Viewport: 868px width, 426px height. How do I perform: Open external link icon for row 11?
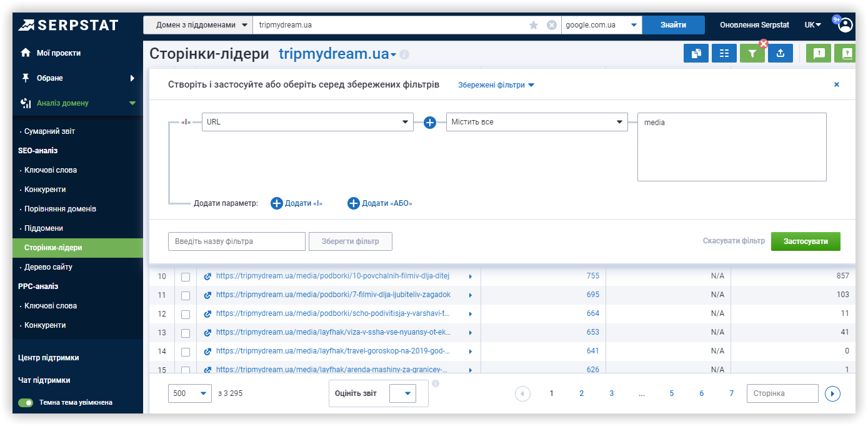click(x=208, y=295)
